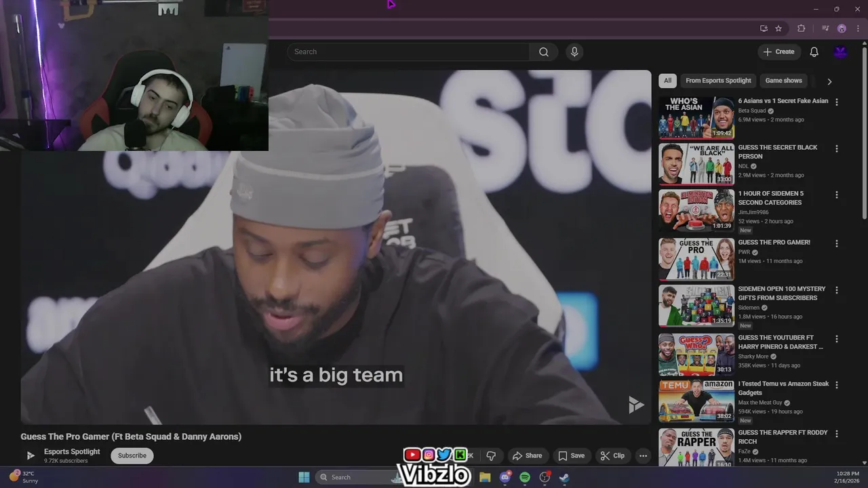Select the "From Esports Spotlight" chip
This screenshot has width=868, height=488.
click(x=718, y=81)
